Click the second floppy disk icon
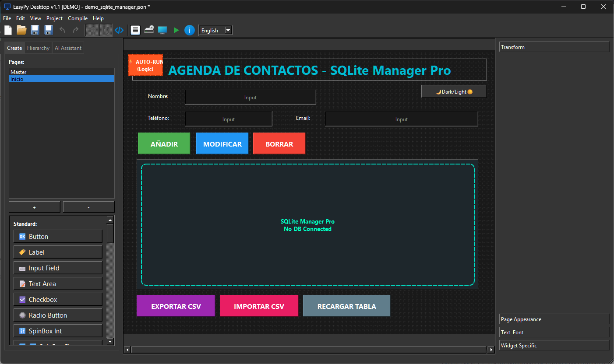 (49, 30)
